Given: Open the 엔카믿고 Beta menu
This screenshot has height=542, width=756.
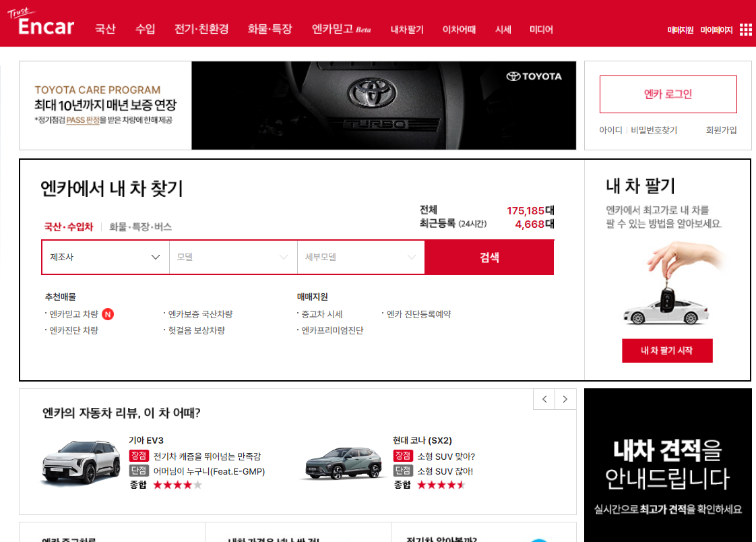Looking at the screenshot, I should click(x=342, y=29).
